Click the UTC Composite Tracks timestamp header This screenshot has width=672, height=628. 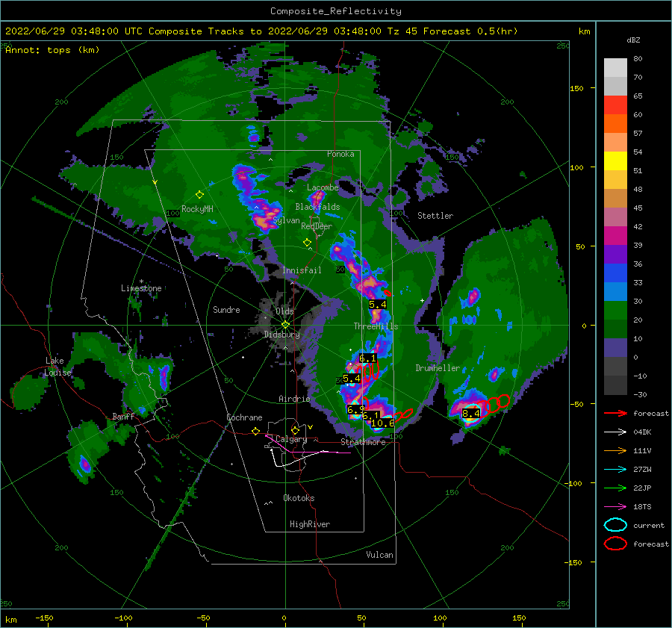point(261,31)
